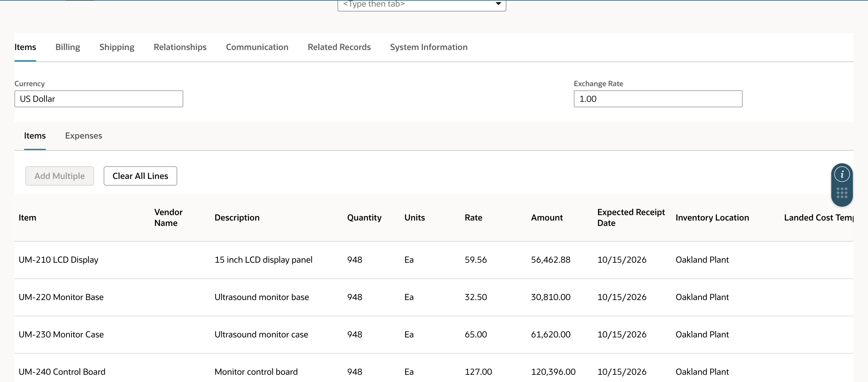
Task: Open the Shipping tab
Action: (117, 47)
